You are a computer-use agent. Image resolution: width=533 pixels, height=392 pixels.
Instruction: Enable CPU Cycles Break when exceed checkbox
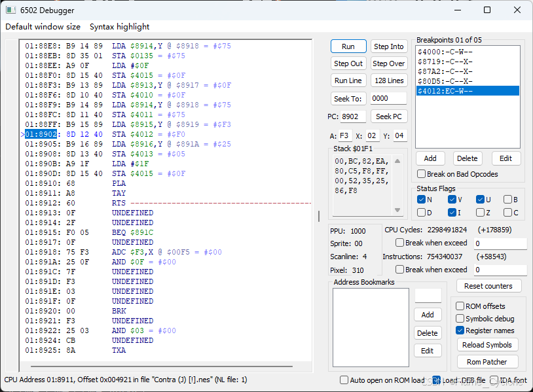coord(399,243)
